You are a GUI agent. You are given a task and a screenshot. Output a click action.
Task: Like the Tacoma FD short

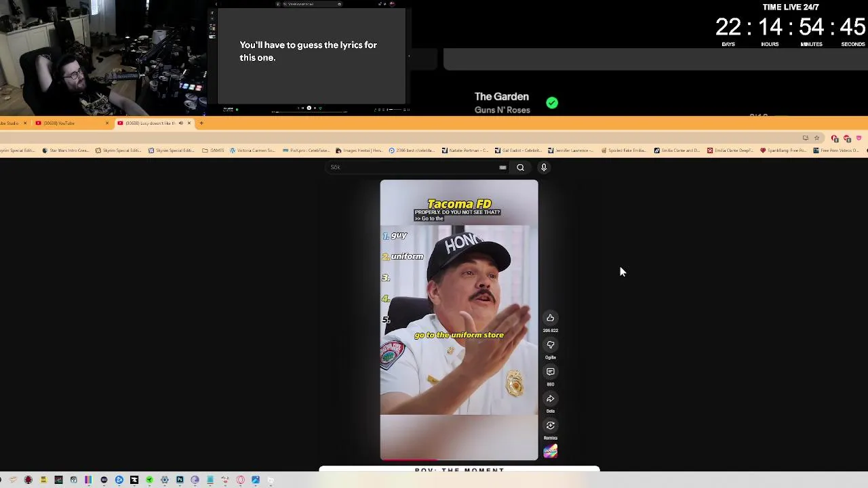(551, 318)
